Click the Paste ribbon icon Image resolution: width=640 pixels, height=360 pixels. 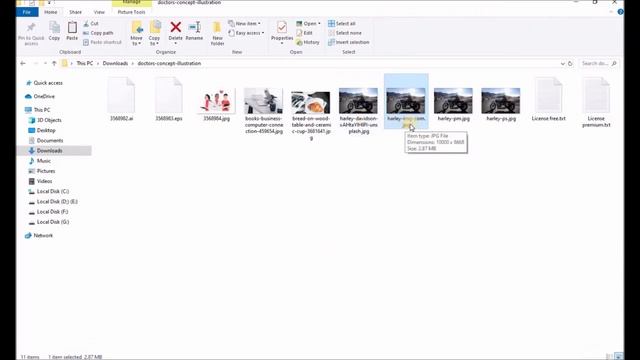pyautogui.click(x=72, y=31)
